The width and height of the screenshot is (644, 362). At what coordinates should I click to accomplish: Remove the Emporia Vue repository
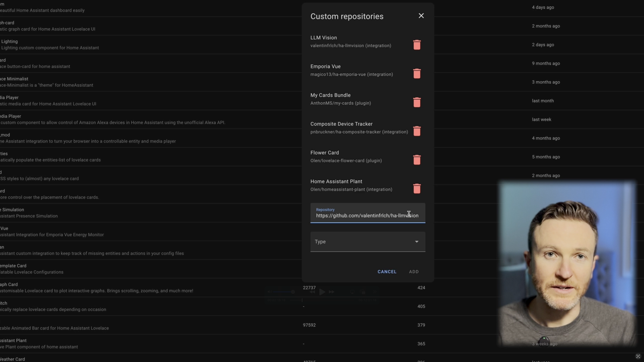[417, 74]
